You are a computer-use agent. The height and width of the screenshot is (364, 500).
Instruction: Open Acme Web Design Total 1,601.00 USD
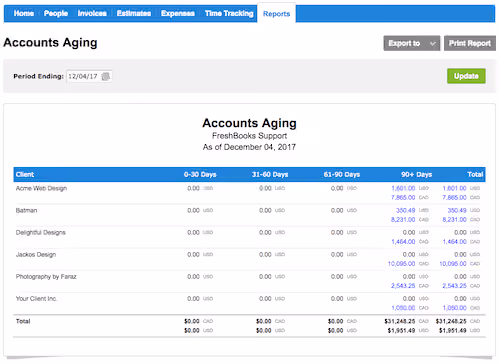coord(454,188)
